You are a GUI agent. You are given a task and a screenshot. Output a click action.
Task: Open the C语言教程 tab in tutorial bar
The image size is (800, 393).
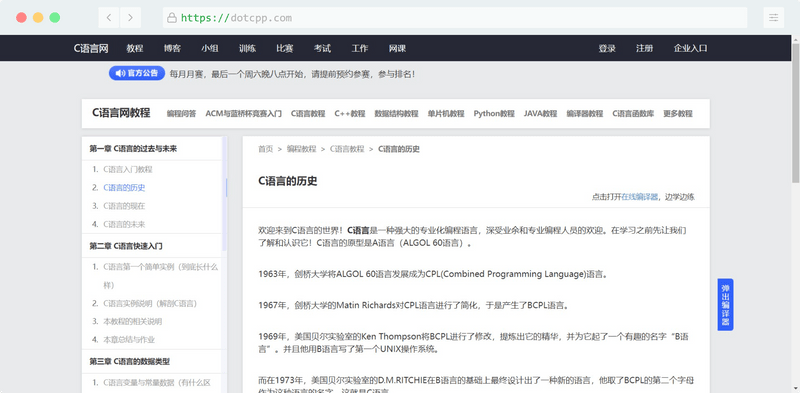point(308,114)
